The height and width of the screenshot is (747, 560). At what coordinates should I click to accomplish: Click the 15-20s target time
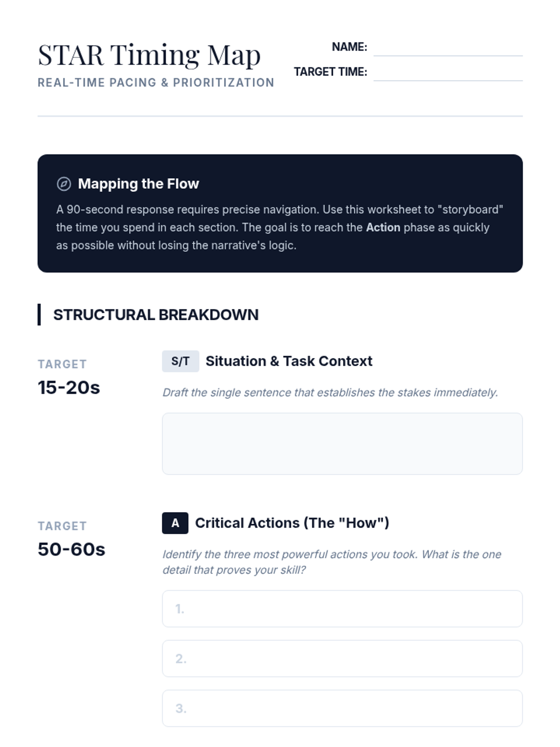coord(69,388)
